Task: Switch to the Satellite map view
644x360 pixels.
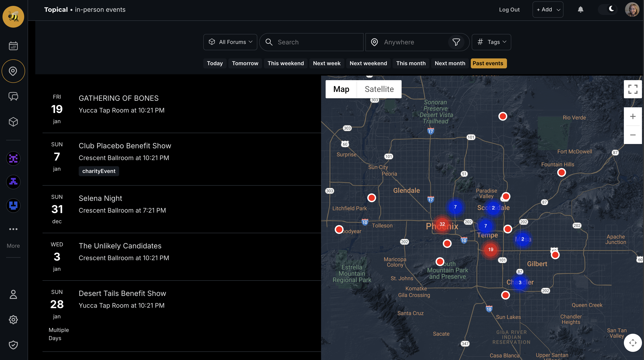Action: pos(379,89)
